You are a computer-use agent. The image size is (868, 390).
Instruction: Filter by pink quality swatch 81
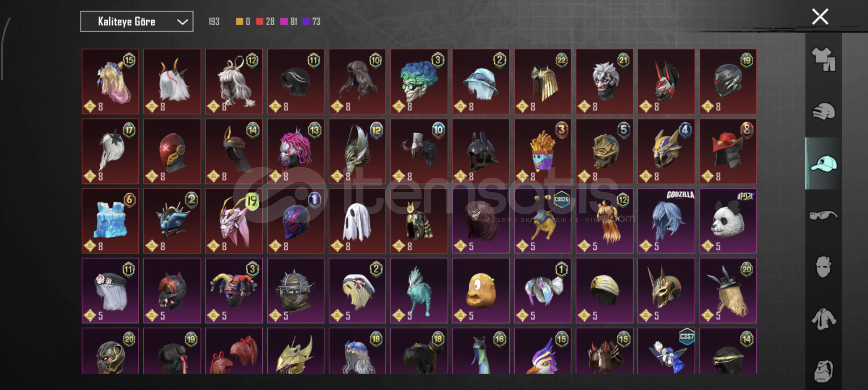[289, 22]
